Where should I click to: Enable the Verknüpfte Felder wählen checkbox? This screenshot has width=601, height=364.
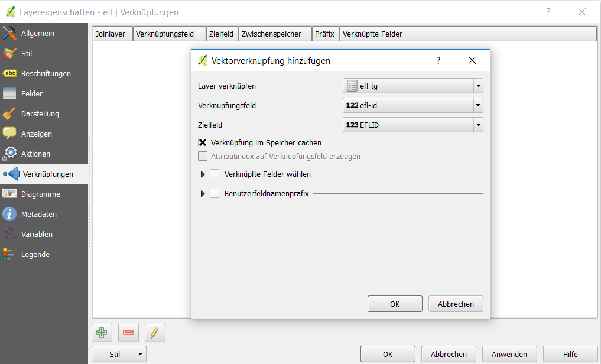(215, 174)
